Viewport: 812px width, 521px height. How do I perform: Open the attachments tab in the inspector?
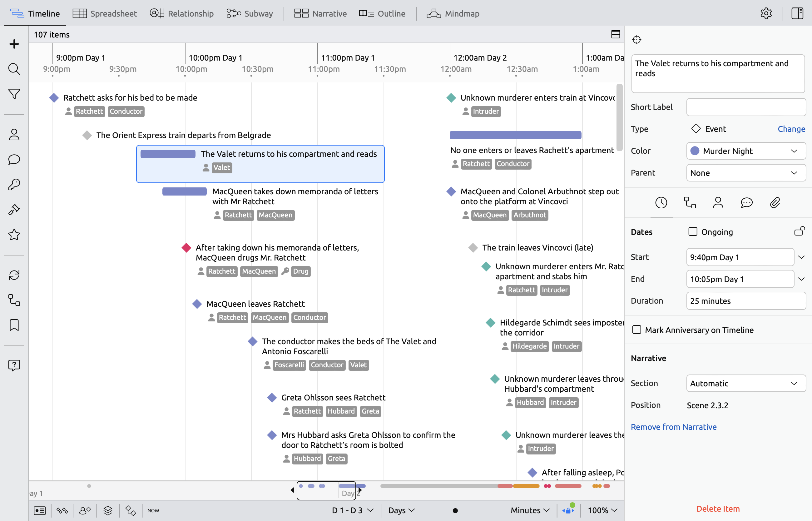pos(775,202)
